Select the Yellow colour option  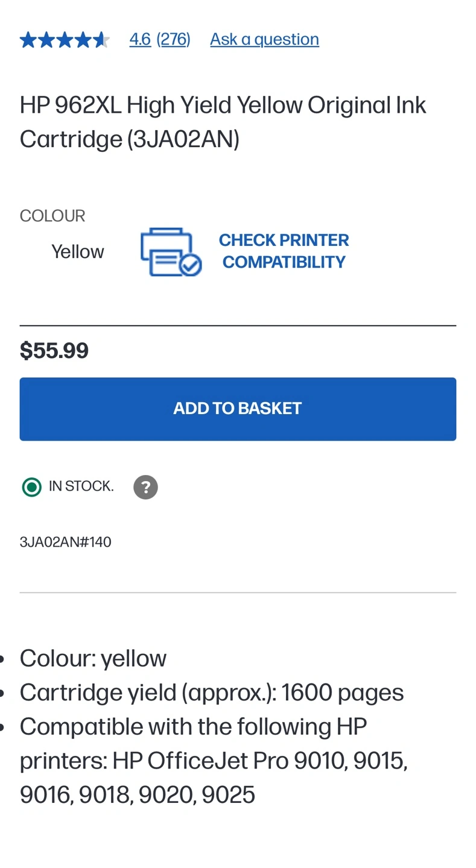pyautogui.click(x=77, y=251)
